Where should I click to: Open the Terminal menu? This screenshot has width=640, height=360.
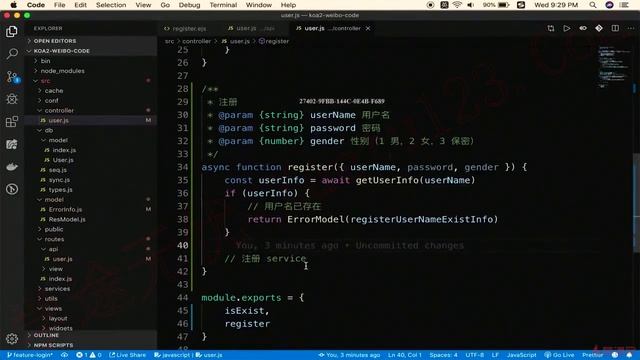tap(223, 5)
